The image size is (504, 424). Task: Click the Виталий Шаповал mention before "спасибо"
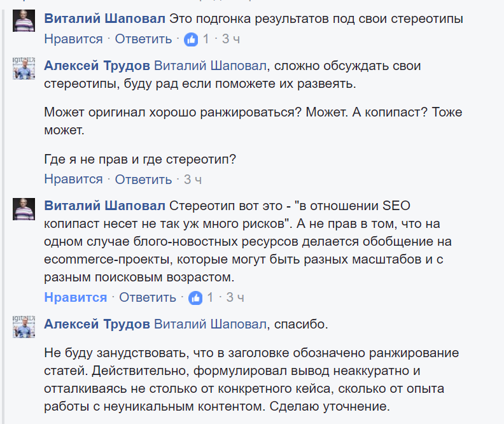pyautogui.click(x=210, y=324)
